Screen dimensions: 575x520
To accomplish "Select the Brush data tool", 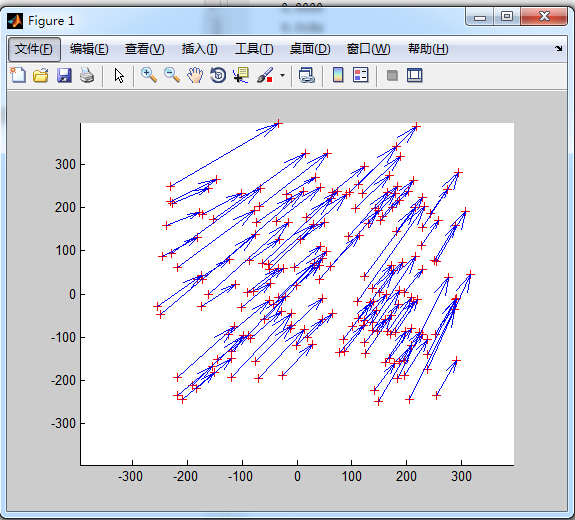I will pyautogui.click(x=265, y=76).
